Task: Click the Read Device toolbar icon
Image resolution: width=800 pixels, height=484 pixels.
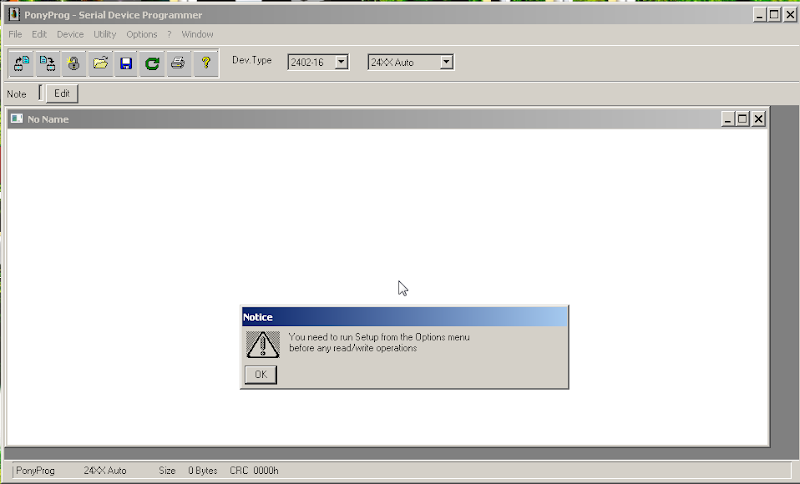Action: pos(22,63)
